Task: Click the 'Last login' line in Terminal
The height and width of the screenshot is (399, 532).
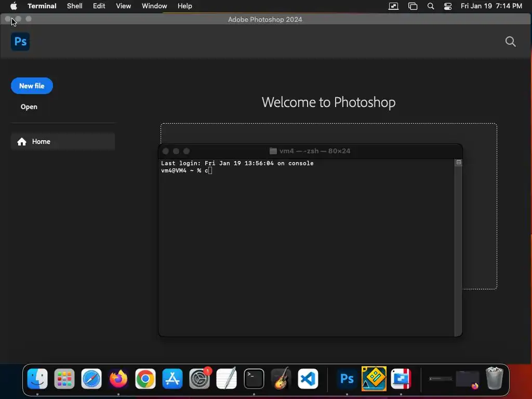Action: 237,163
